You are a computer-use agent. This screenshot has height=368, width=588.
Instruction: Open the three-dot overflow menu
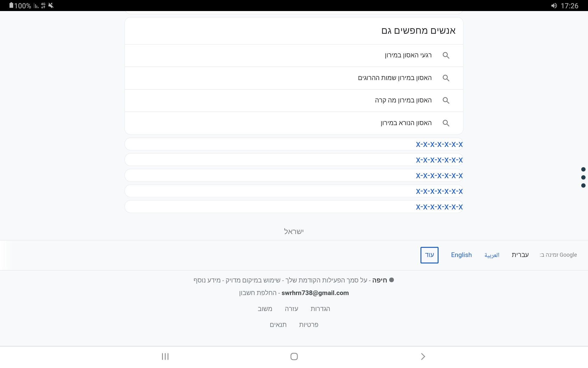pos(583,177)
